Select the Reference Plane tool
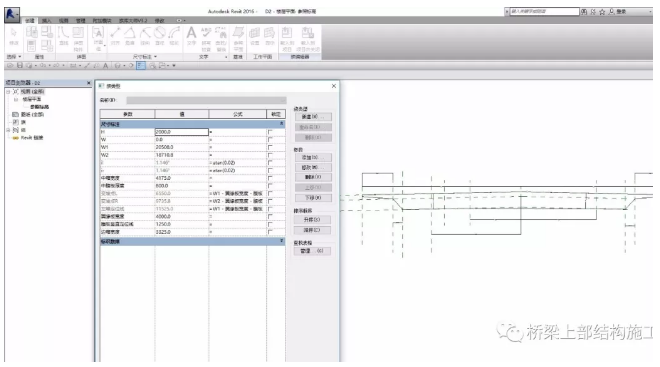This screenshot has width=660, height=367. (x=238, y=38)
